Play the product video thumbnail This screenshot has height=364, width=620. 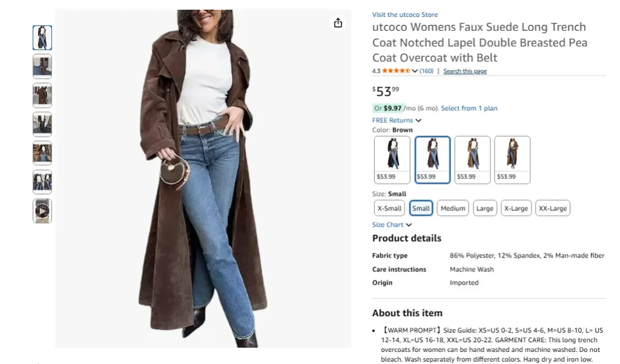pyautogui.click(x=42, y=210)
